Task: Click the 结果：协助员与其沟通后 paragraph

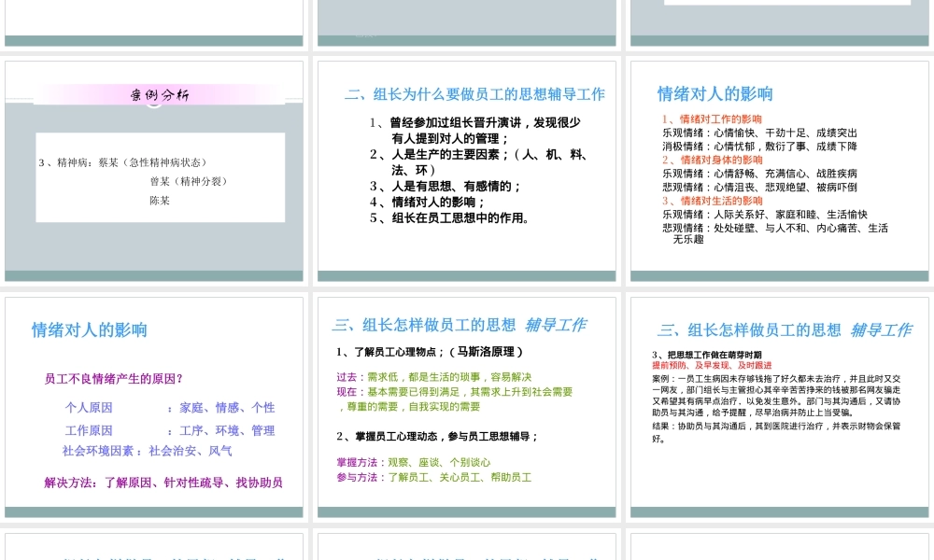Action: click(x=776, y=433)
